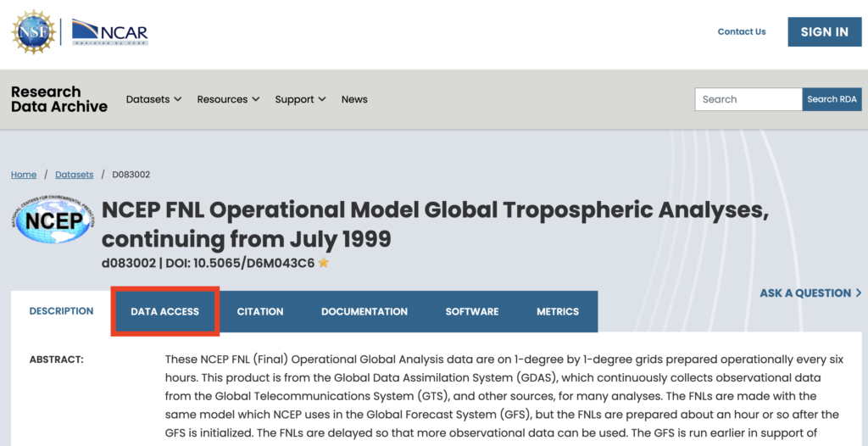Open the SOFTWARE tab
The image size is (868, 446).
click(472, 311)
